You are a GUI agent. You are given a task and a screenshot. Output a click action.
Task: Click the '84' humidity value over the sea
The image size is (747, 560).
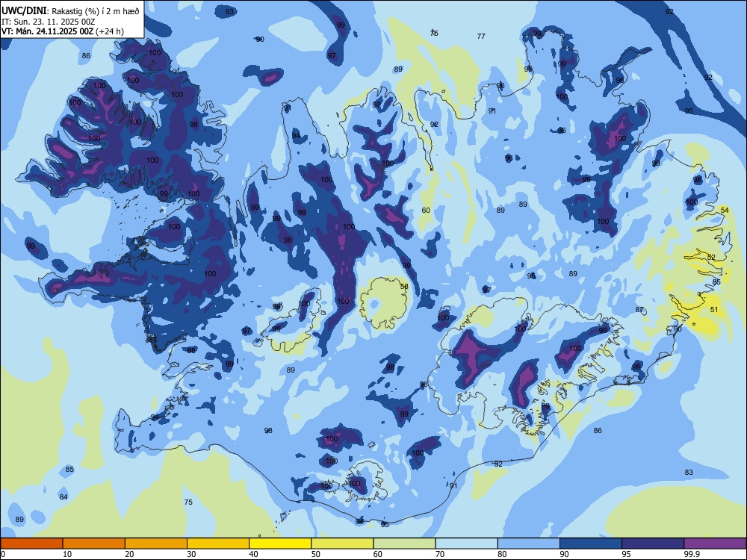(63, 497)
